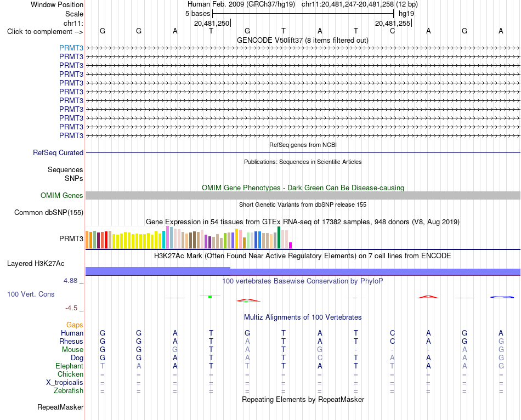Click the Sequences track label
The image size is (521, 420).
coord(65,170)
